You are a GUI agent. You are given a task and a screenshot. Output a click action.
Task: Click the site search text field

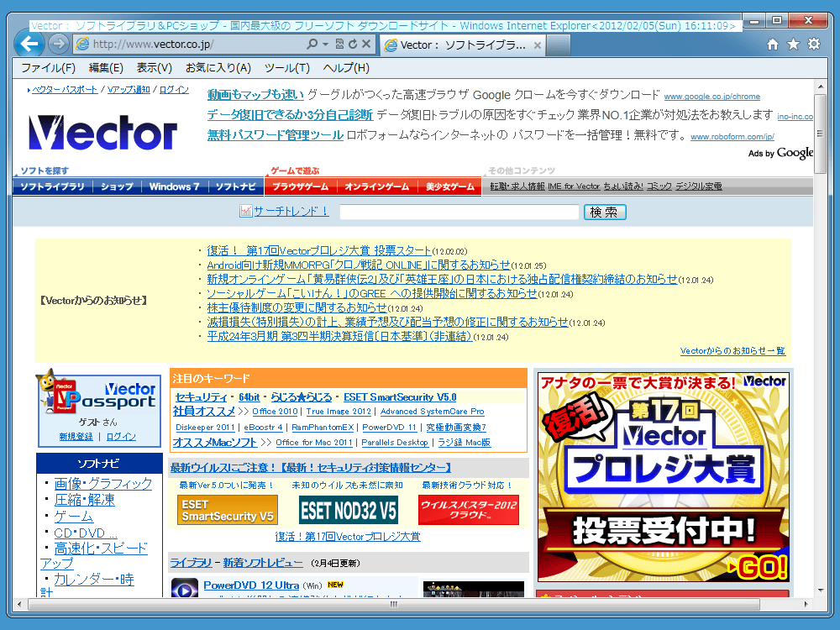(x=459, y=213)
